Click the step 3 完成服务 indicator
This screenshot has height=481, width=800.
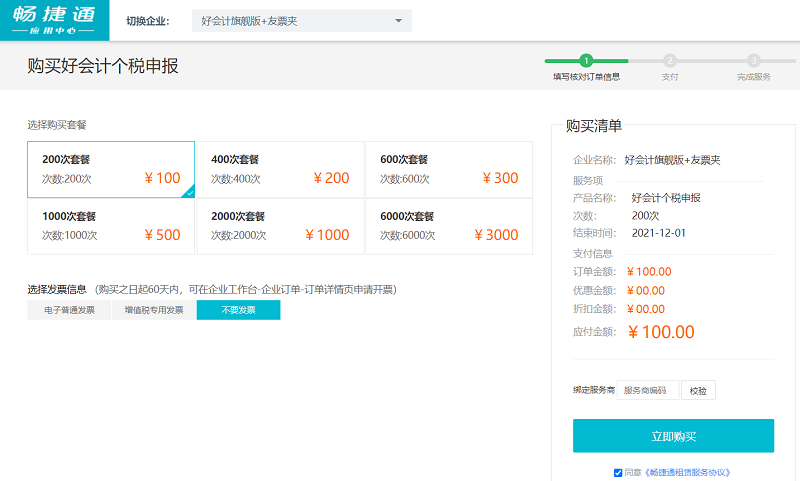tap(754, 61)
